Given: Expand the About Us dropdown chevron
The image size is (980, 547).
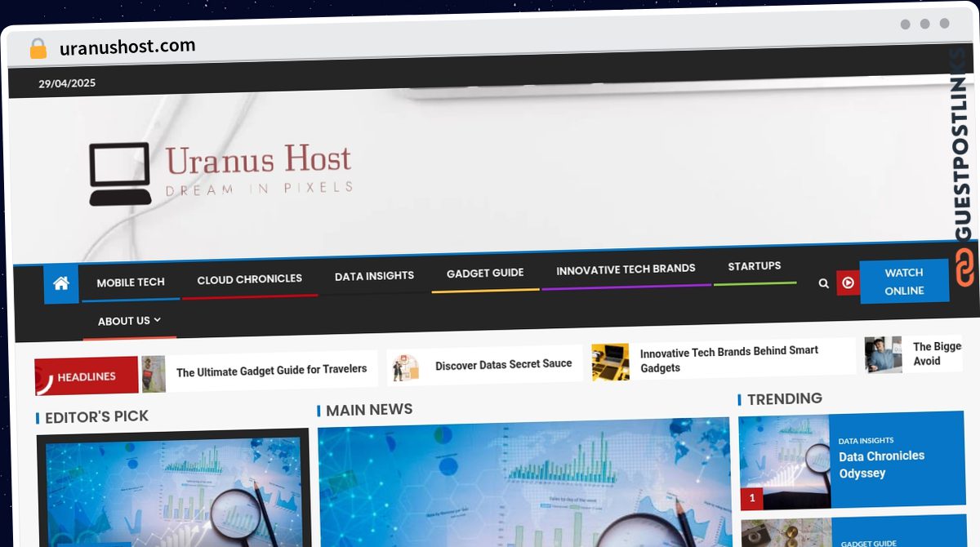Looking at the screenshot, I should pos(157,320).
